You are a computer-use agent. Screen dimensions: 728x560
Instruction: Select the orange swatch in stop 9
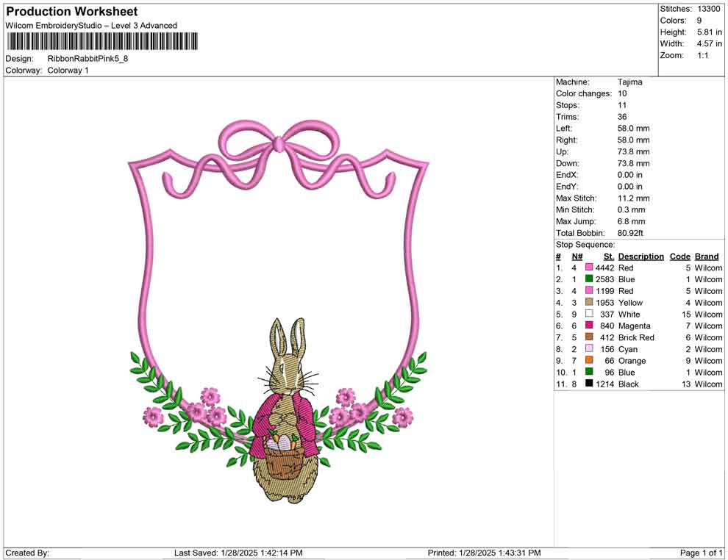tap(589, 360)
